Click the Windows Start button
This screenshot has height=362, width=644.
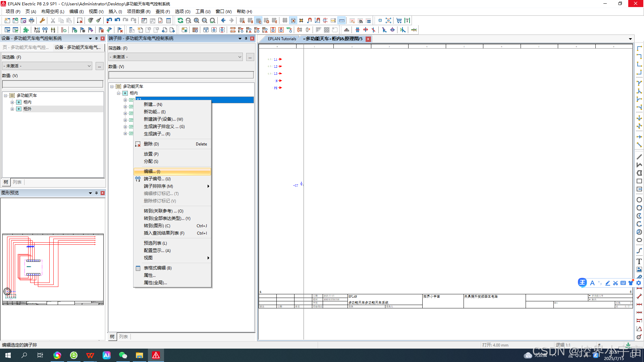click(8, 355)
